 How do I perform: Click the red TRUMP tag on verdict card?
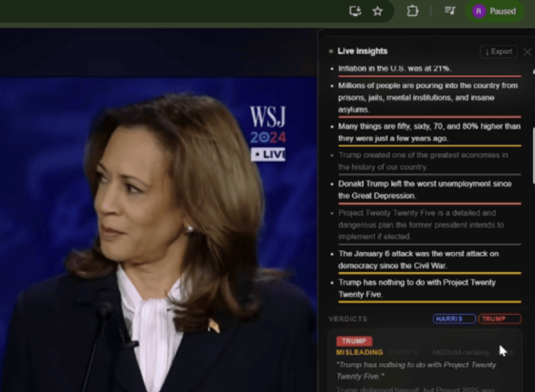tap(354, 341)
